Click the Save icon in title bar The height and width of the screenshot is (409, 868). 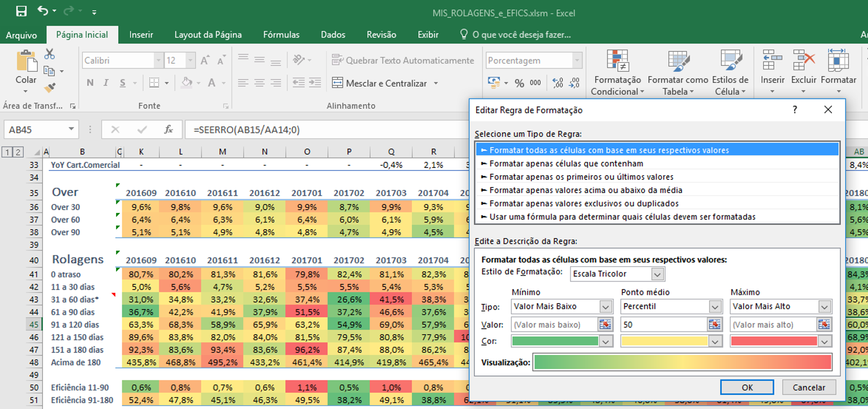click(x=21, y=11)
